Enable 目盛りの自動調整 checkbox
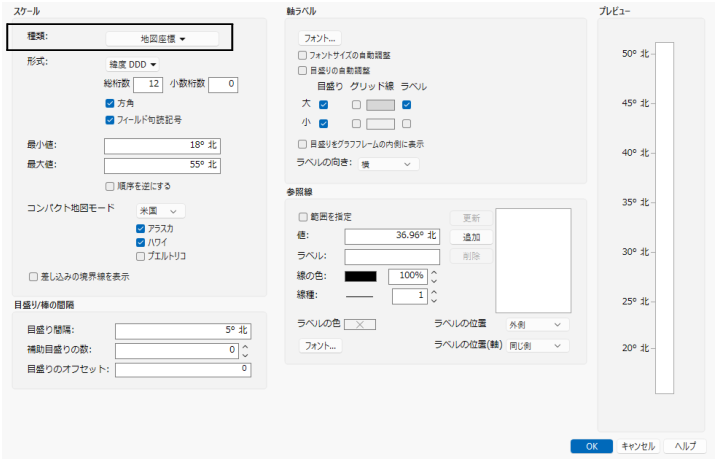 302,70
